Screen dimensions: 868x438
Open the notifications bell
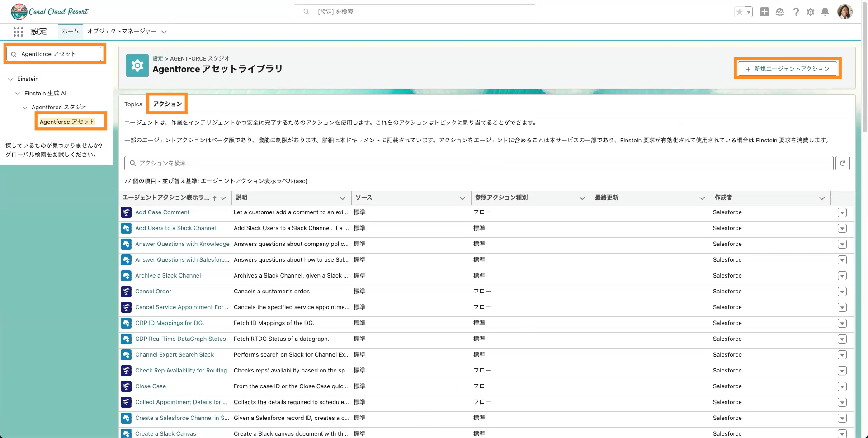click(825, 12)
